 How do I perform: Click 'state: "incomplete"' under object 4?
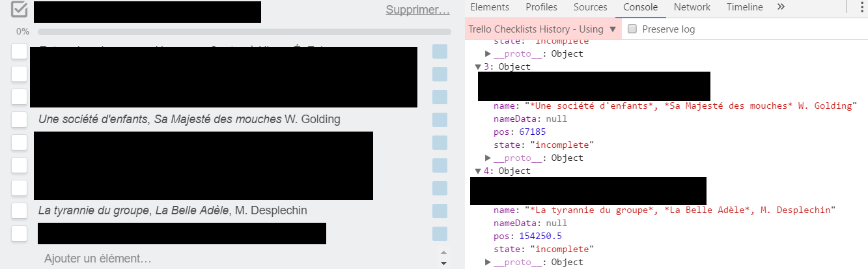544,249
